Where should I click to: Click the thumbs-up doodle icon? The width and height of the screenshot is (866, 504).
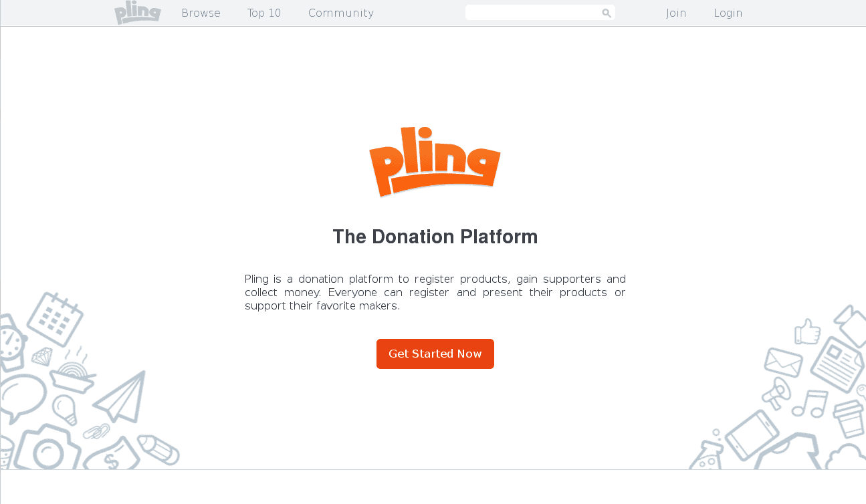click(807, 332)
